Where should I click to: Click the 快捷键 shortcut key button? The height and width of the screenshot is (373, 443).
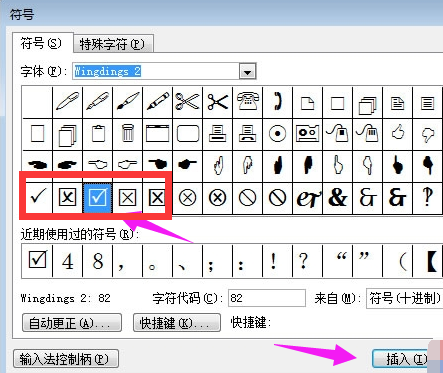(x=177, y=323)
